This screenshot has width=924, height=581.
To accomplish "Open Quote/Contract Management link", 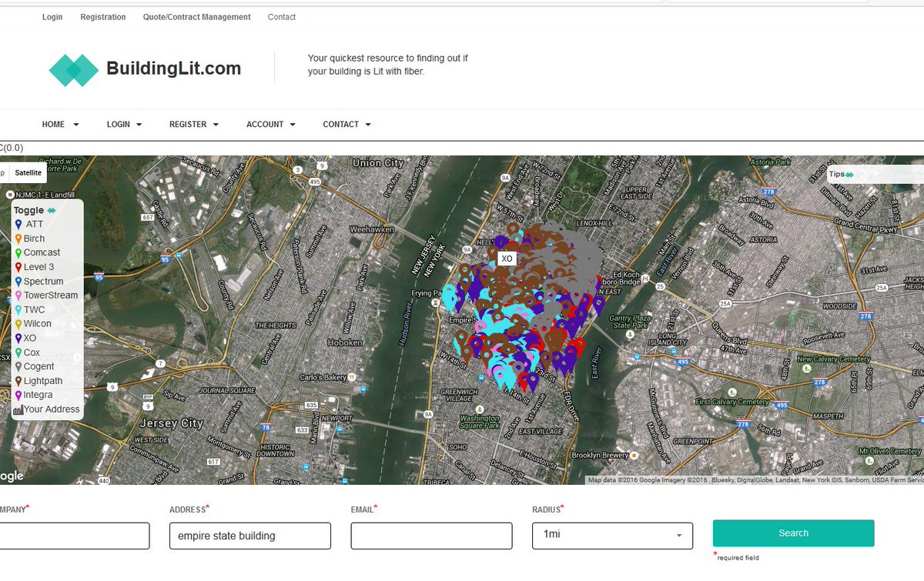I will pos(197,17).
